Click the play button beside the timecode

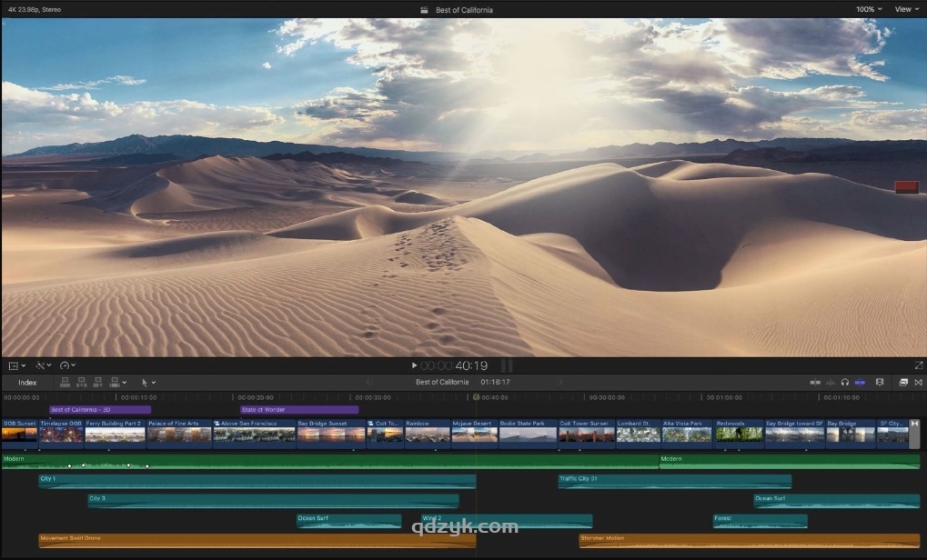(x=415, y=365)
